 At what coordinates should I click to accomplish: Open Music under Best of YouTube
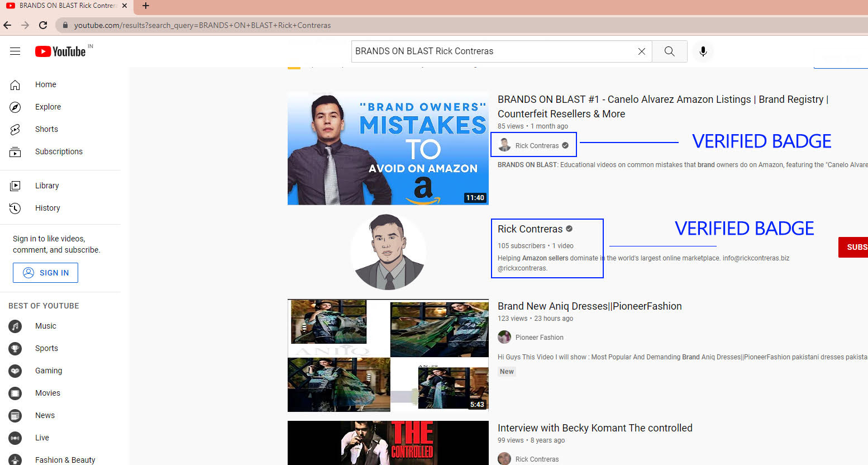click(x=60, y=326)
